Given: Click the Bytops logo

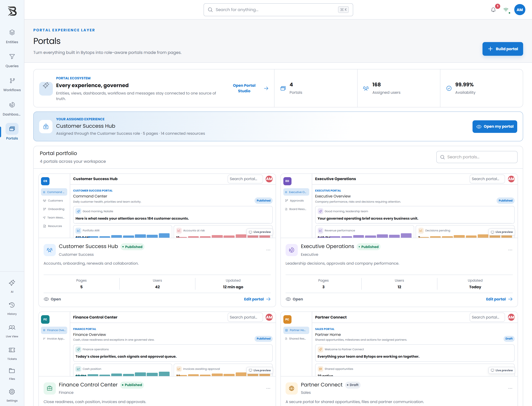Looking at the screenshot, I should point(12,11).
